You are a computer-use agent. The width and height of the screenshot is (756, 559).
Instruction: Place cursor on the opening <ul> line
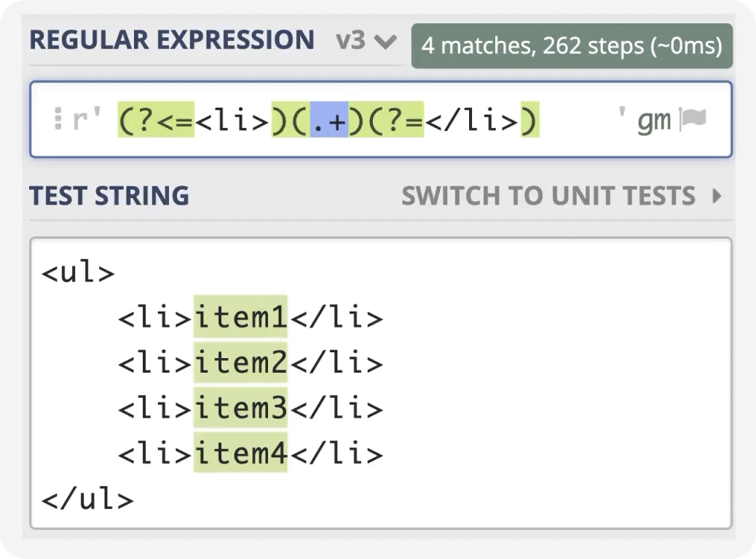point(79,273)
